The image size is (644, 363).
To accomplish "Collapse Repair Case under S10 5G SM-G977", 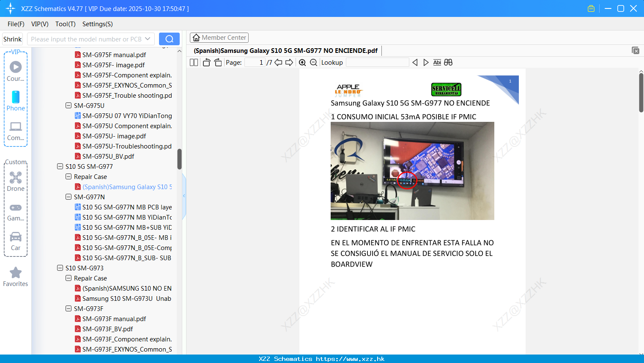I will [x=69, y=176].
